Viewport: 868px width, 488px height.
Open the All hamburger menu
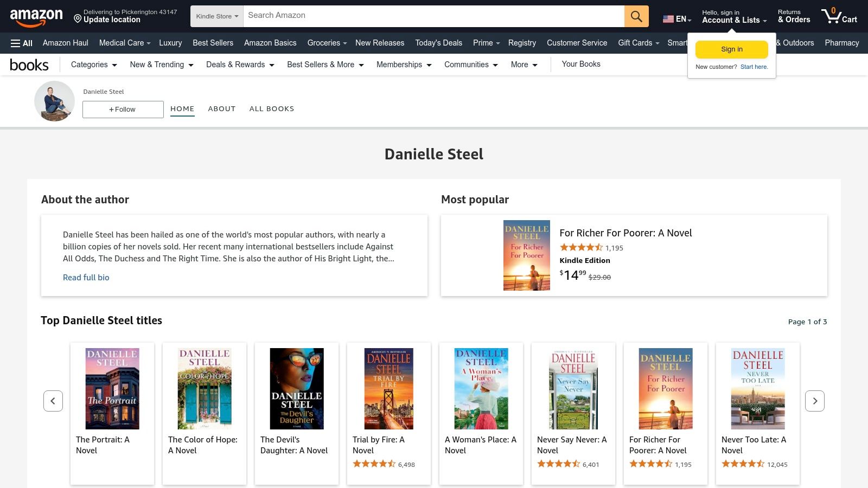pos(22,43)
